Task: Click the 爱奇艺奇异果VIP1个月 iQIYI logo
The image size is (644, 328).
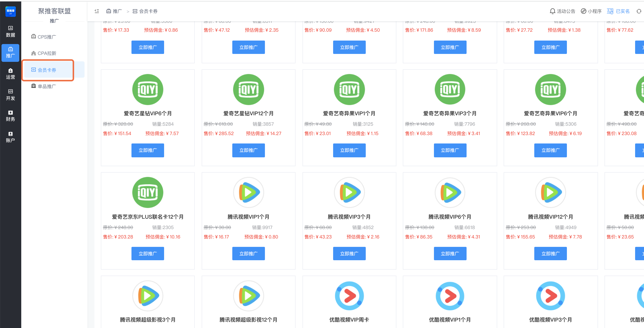Action: click(x=349, y=90)
